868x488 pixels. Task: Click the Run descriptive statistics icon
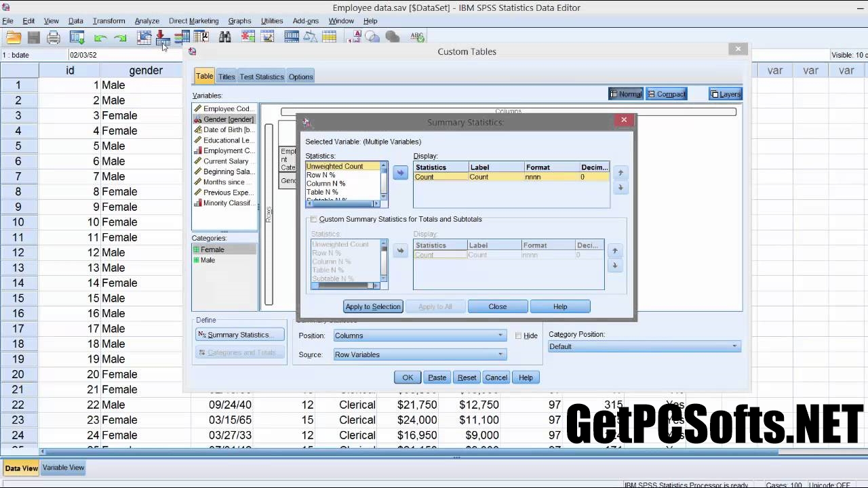pos(201,37)
